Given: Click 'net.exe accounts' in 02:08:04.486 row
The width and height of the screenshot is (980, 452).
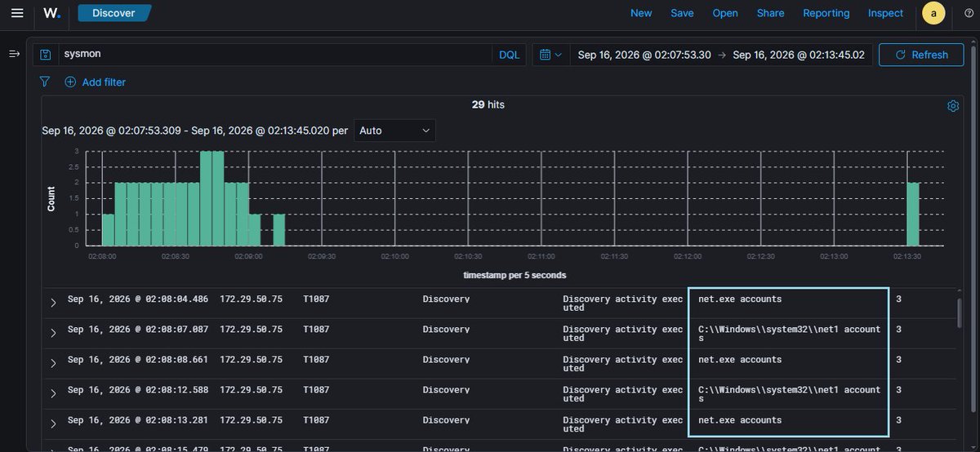Looking at the screenshot, I should click(740, 299).
